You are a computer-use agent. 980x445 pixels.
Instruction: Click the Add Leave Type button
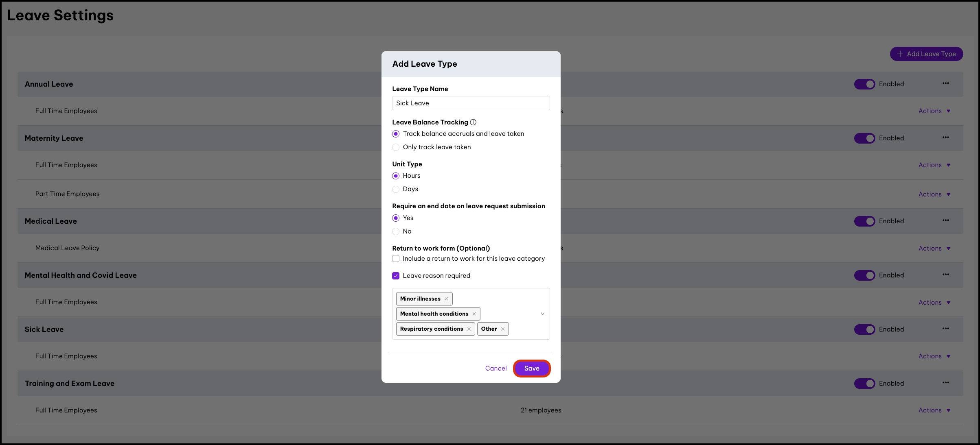(926, 54)
